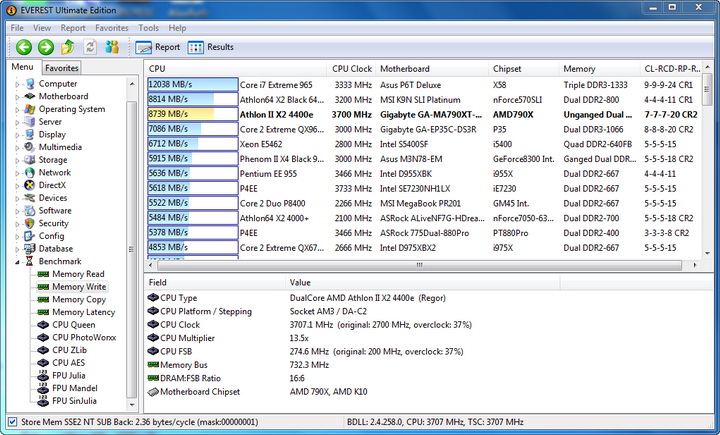
Task: Click the Refresh toolbar icon
Action: click(90, 47)
